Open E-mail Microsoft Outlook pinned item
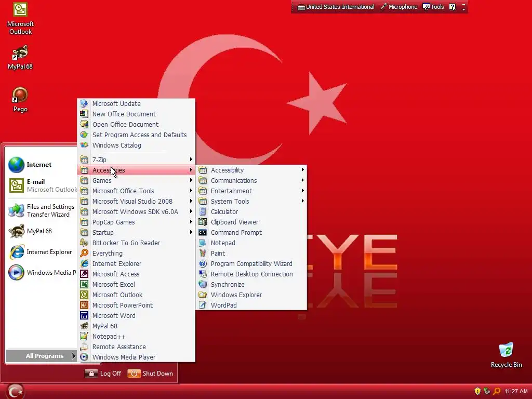 click(x=42, y=185)
